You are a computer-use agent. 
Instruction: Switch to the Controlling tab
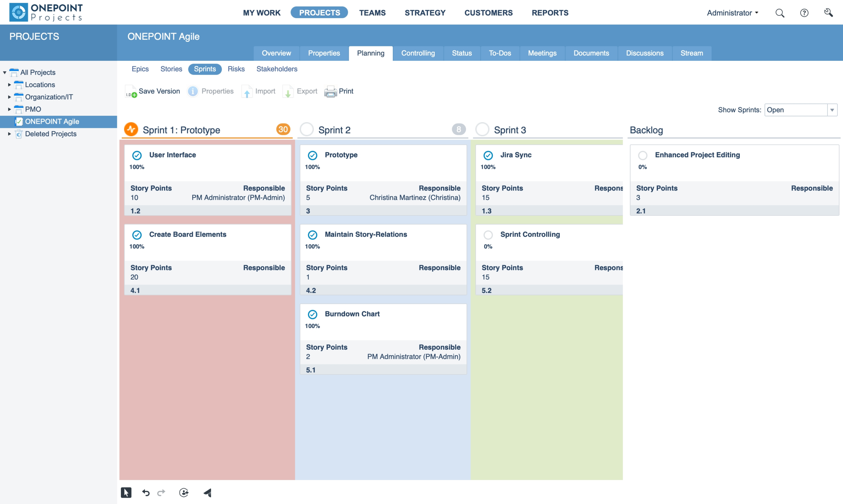pyautogui.click(x=418, y=53)
